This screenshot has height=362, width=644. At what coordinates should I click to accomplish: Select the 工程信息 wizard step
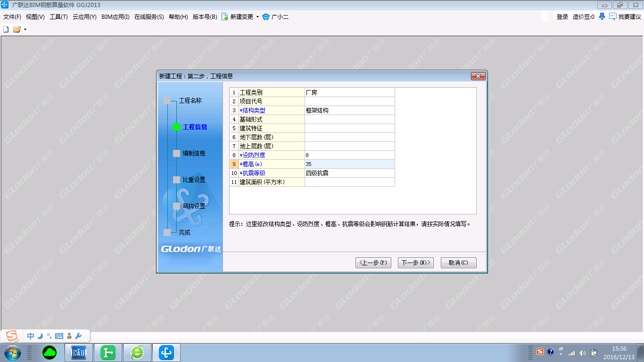coord(195,127)
